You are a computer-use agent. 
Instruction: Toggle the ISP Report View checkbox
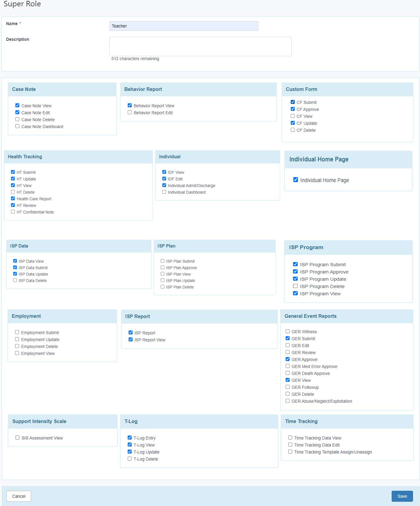pyautogui.click(x=130, y=340)
